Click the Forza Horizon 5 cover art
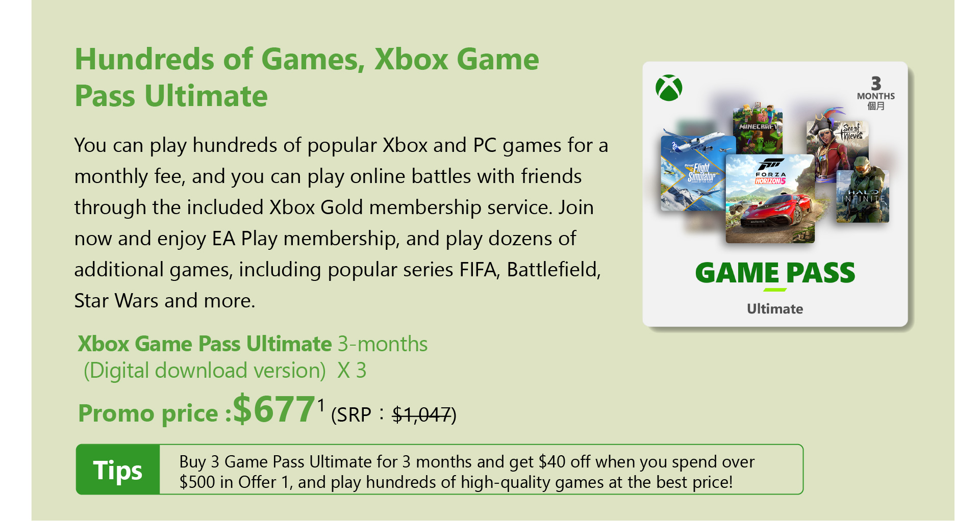The height and width of the screenshot is (521, 980). pyautogui.click(x=770, y=198)
